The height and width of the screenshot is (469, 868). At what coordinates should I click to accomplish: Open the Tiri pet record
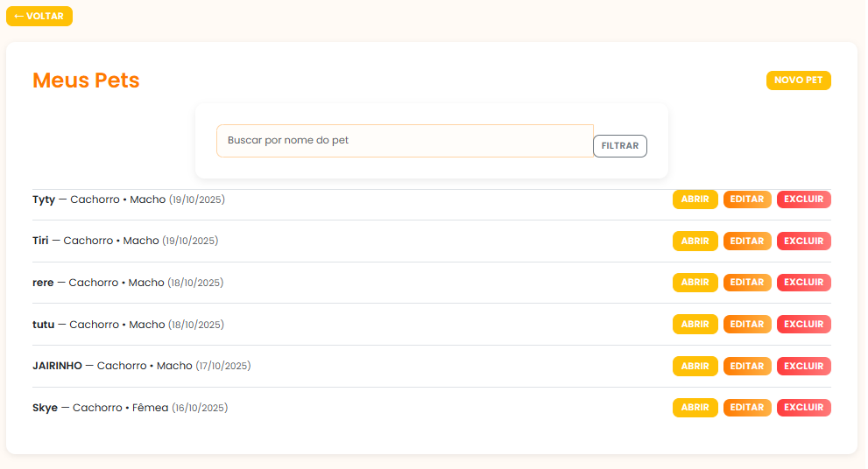pyautogui.click(x=695, y=241)
